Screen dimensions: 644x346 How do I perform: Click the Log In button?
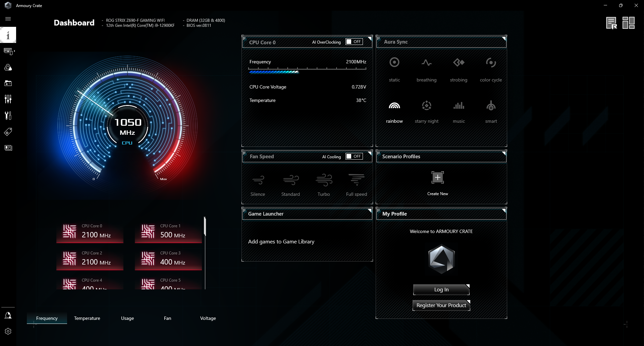pyautogui.click(x=441, y=289)
